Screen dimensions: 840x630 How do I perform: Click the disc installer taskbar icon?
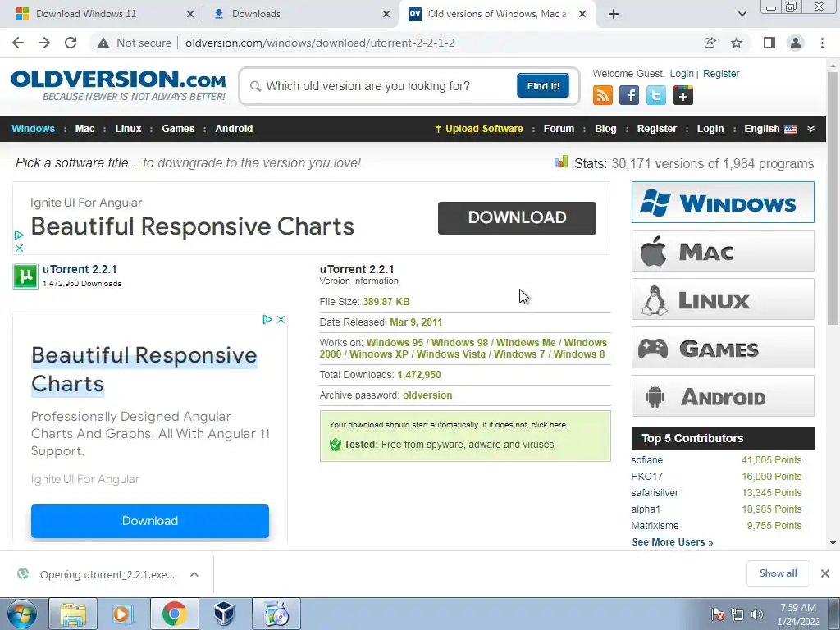tap(276, 614)
